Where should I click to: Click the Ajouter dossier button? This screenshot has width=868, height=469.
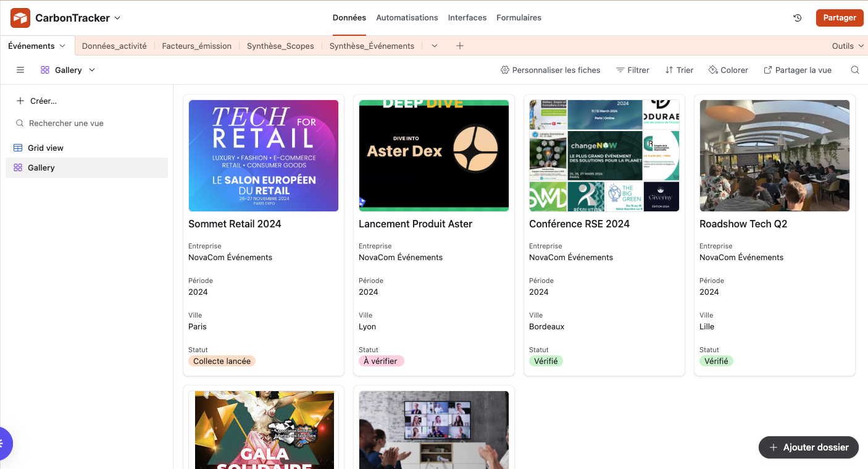click(x=808, y=447)
